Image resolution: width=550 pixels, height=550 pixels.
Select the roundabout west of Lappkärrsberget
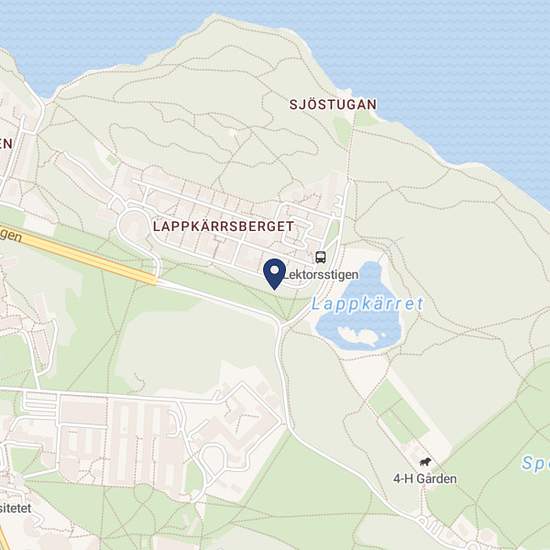pos(133,223)
